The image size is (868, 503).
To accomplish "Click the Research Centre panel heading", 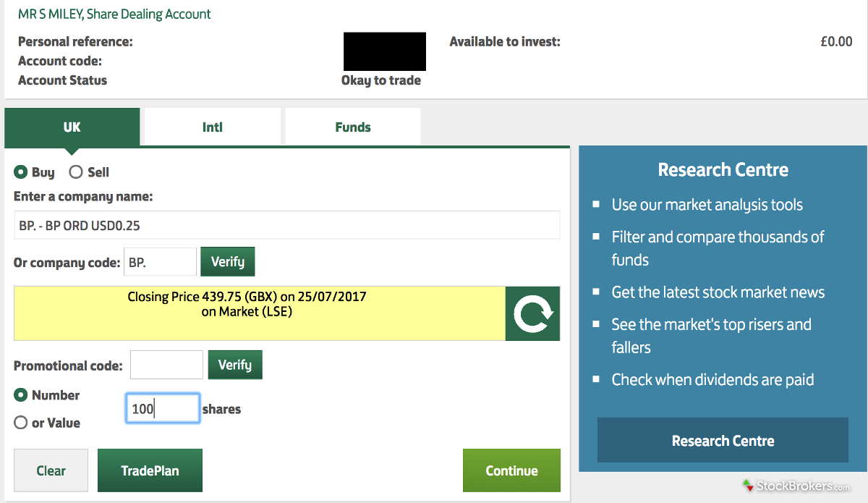I will click(723, 170).
